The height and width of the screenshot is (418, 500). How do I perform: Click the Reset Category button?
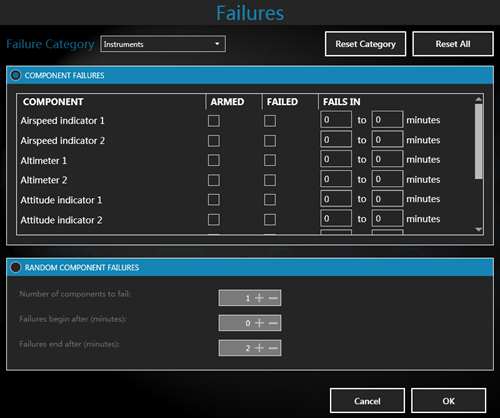click(x=365, y=44)
